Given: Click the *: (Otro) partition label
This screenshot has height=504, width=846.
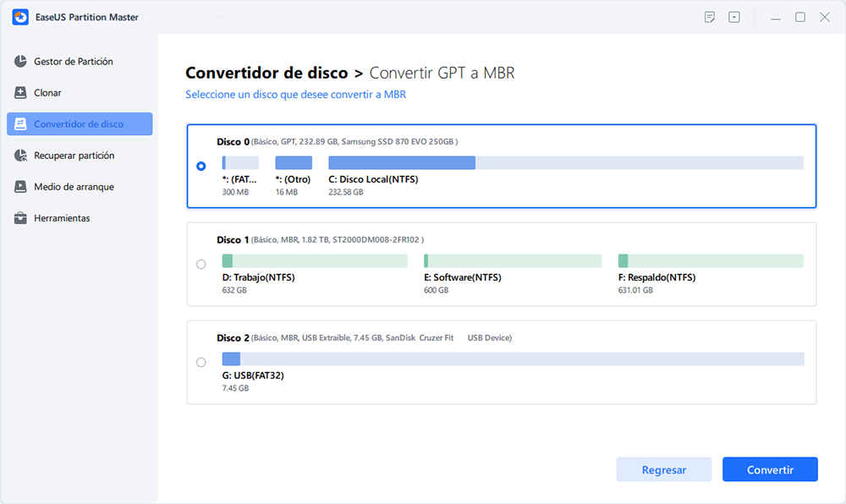Looking at the screenshot, I should (x=293, y=179).
